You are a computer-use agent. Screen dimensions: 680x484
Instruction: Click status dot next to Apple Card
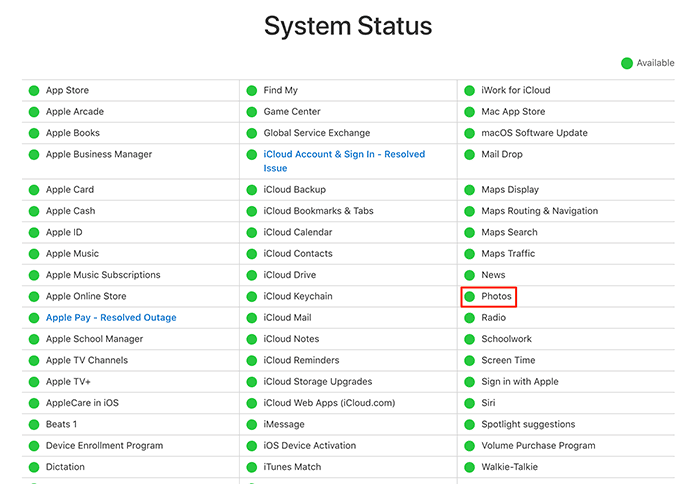(x=34, y=190)
